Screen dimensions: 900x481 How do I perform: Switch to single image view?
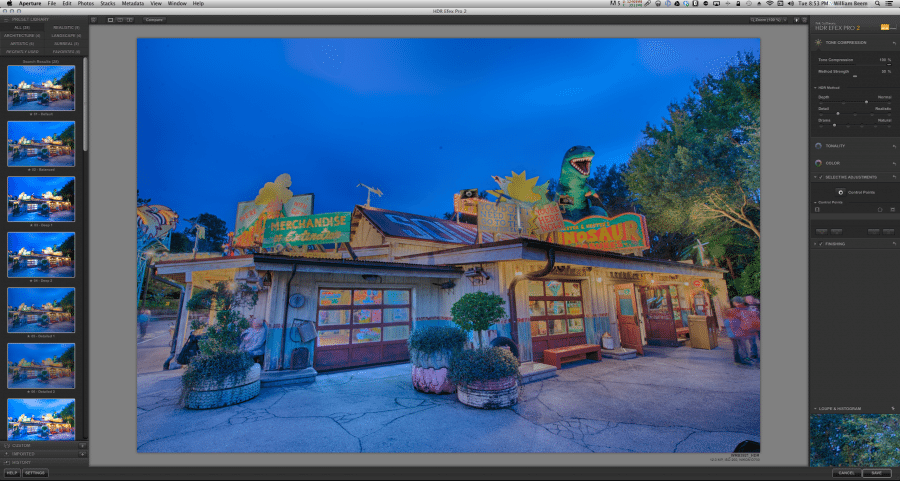(x=110, y=20)
